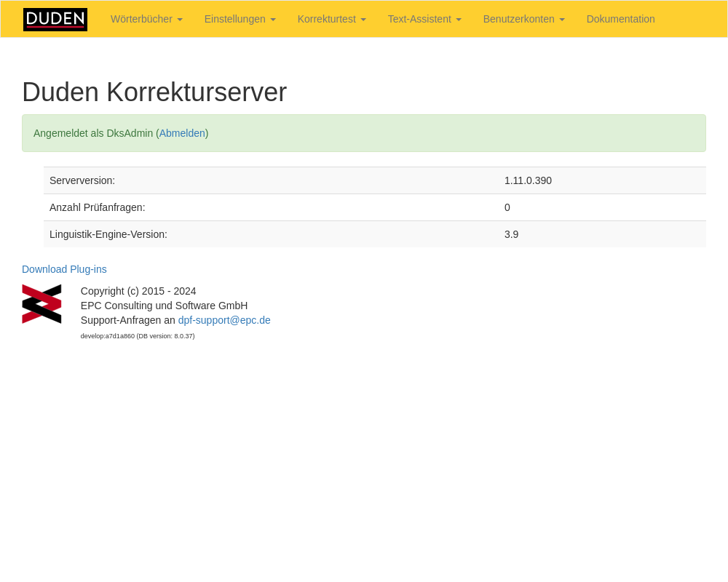This screenshot has height=582, width=728.
Task: Open the Benutzerkonten dropdown
Action: click(523, 20)
